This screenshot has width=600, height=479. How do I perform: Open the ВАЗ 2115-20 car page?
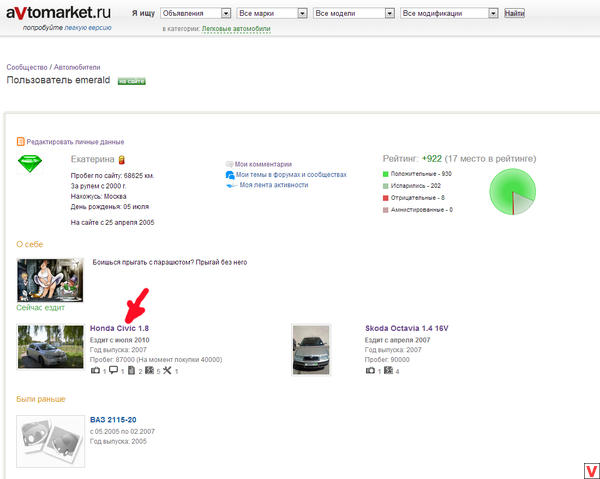coord(113,420)
